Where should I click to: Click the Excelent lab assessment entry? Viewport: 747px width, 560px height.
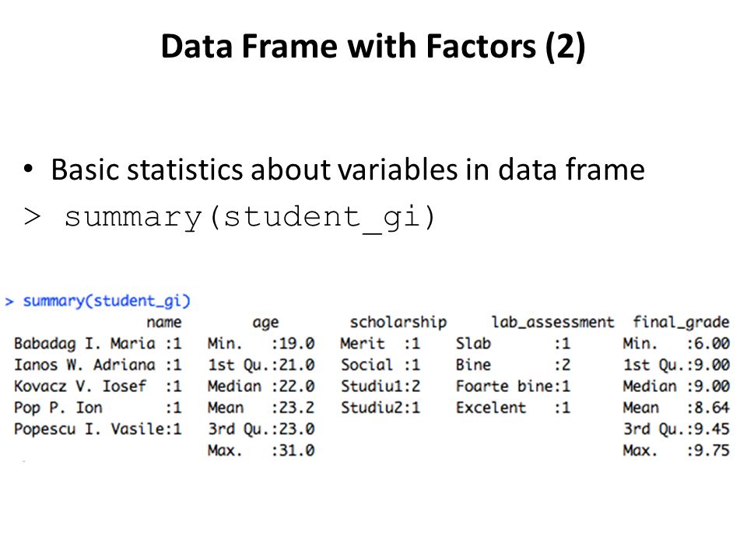[513, 408]
